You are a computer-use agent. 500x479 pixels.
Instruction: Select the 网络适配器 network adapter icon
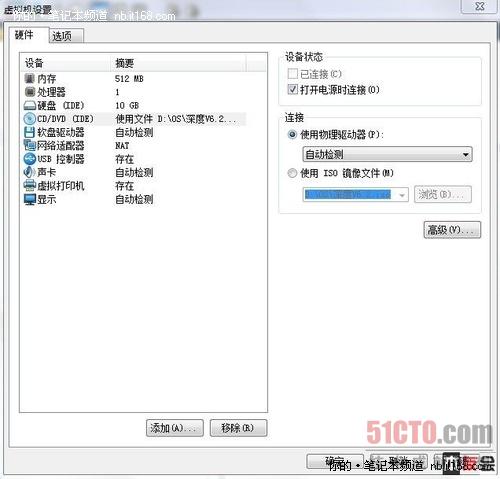pyautogui.click(x=30, y=145)
